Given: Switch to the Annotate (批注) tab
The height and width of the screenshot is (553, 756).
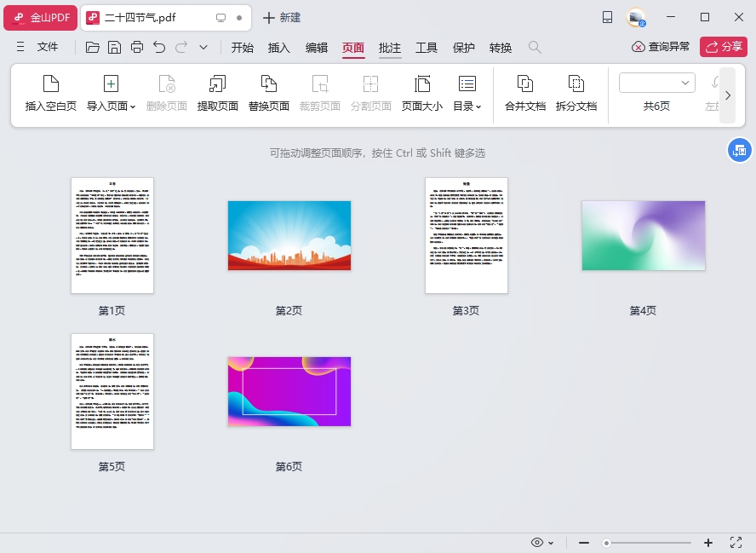Looking at the screenshot, I should click(390, 48).
